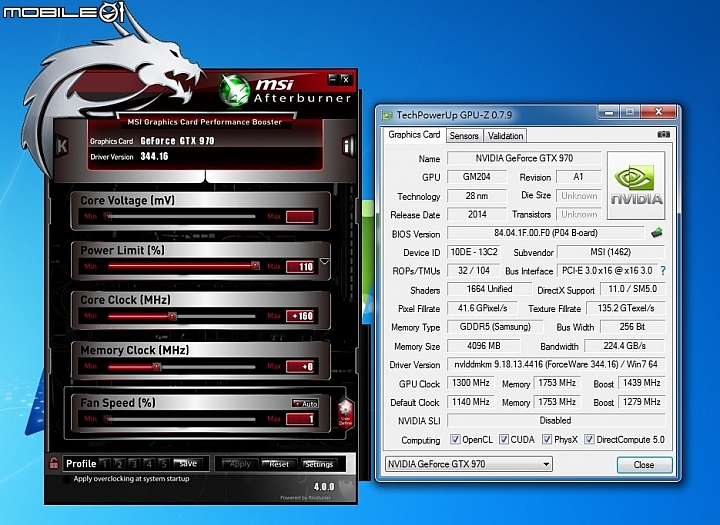Image resolution: width=720 pixels, height=525 pixels.
Task: Click the Boost 1279 MHz value
Action: coord(641,402)
